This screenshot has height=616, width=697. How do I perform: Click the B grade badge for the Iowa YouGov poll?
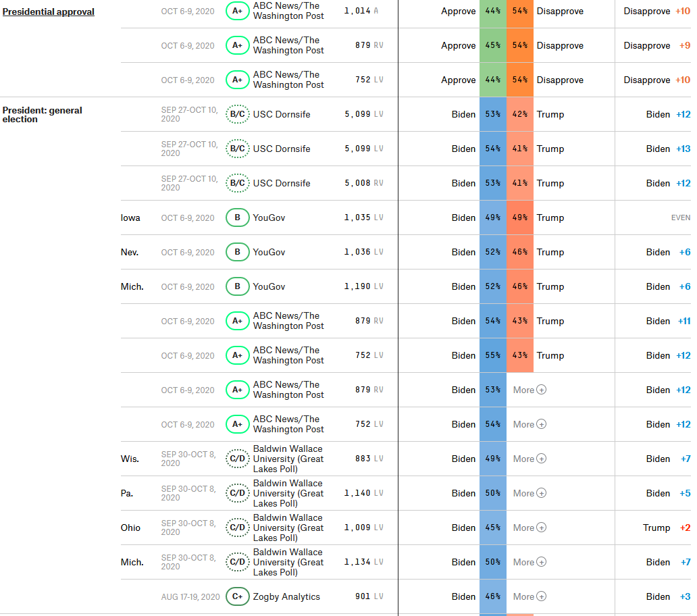click(237, 217)
